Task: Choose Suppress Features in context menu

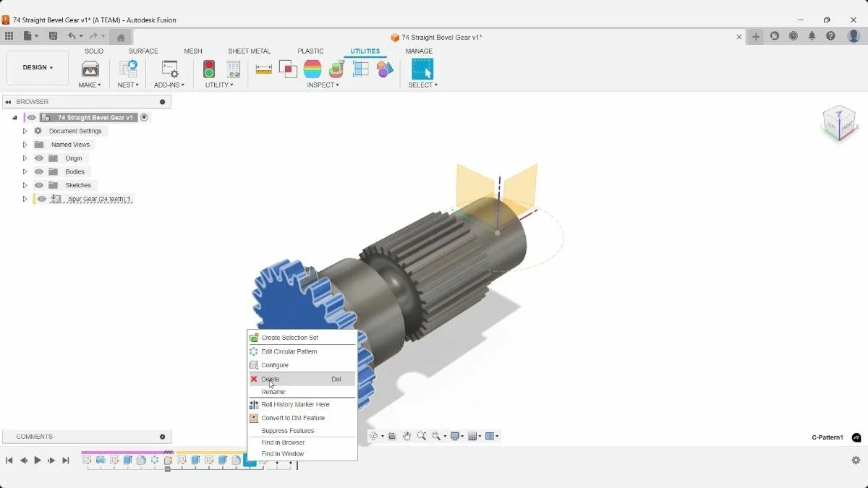Action: click(x=302, y=431)
